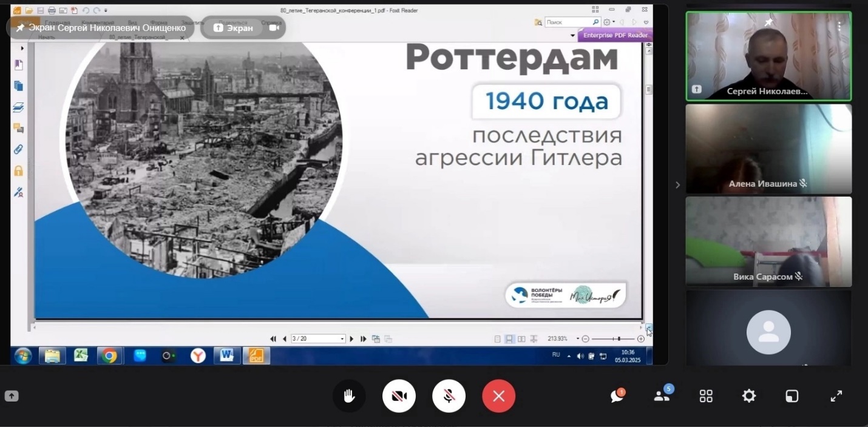Click the Foxit horizontal scrollbar below the page
The width and height of the screenshot is (868, 427).
(337, 327)
